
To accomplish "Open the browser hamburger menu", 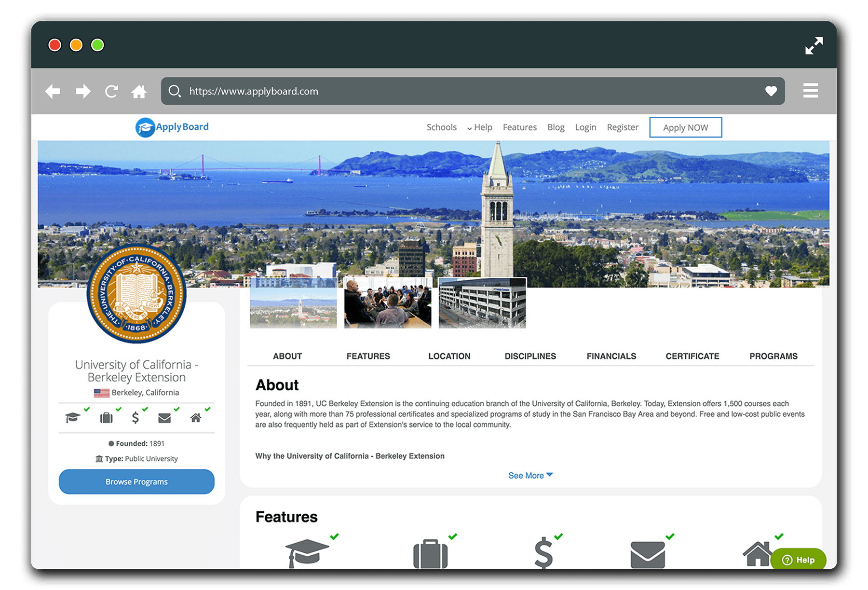I will tap(811, 90).
